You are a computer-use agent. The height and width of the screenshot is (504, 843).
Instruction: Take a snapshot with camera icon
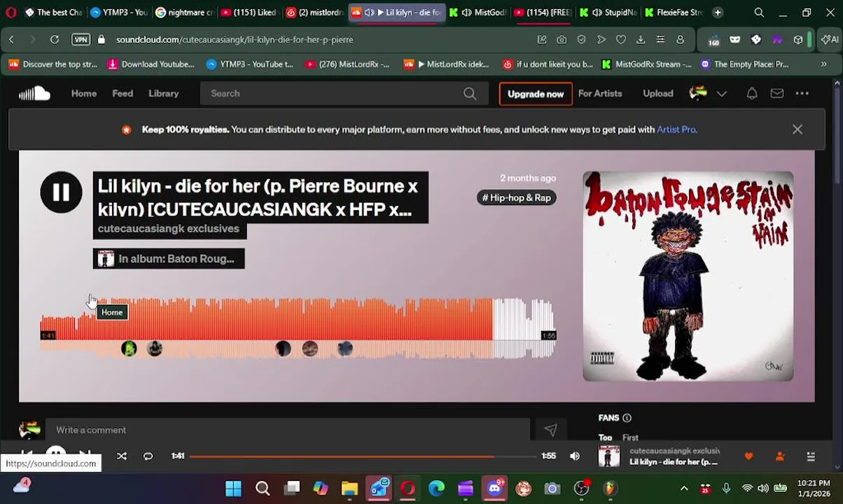coord(562,40)
